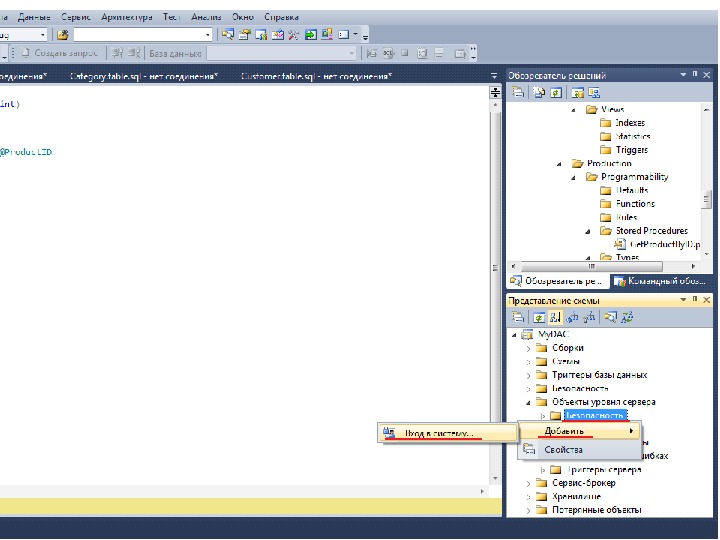The width and height of the screenshot is (720, 540).
Task: Click Solution Explorer vertical scrollbar thumb
Action: pyautogui.click(x=706, y=200)
